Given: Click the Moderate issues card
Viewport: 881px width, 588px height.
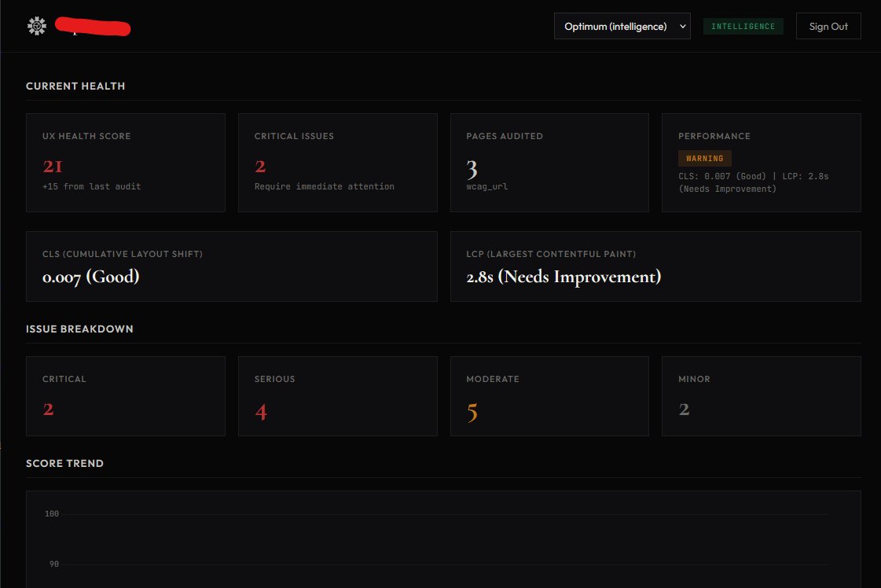Looking at the screenshot, I should point(549,395).
